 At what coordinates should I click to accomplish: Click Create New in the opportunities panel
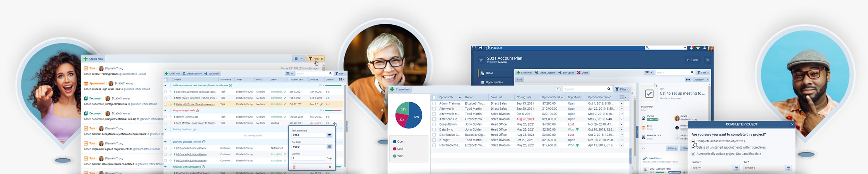[x=400, y=89]
